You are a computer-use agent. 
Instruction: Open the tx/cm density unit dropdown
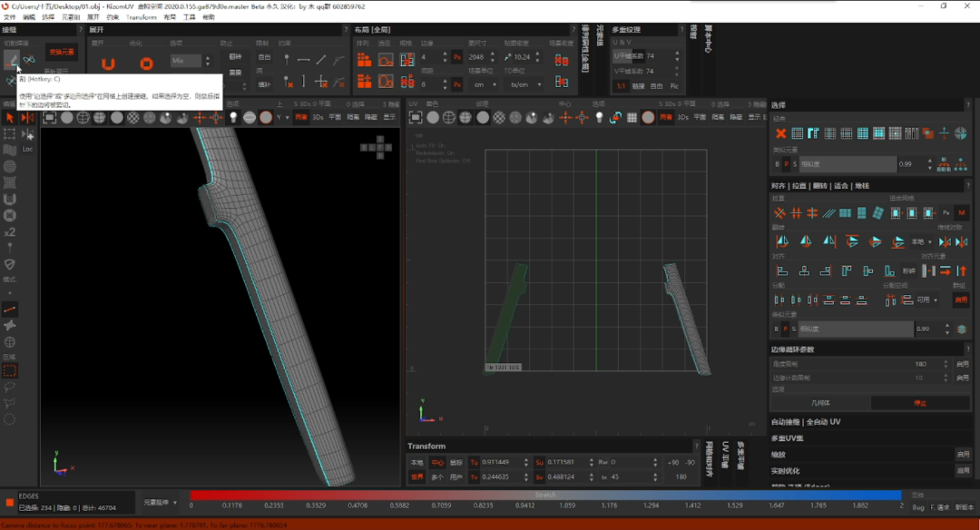pos(524,84)
